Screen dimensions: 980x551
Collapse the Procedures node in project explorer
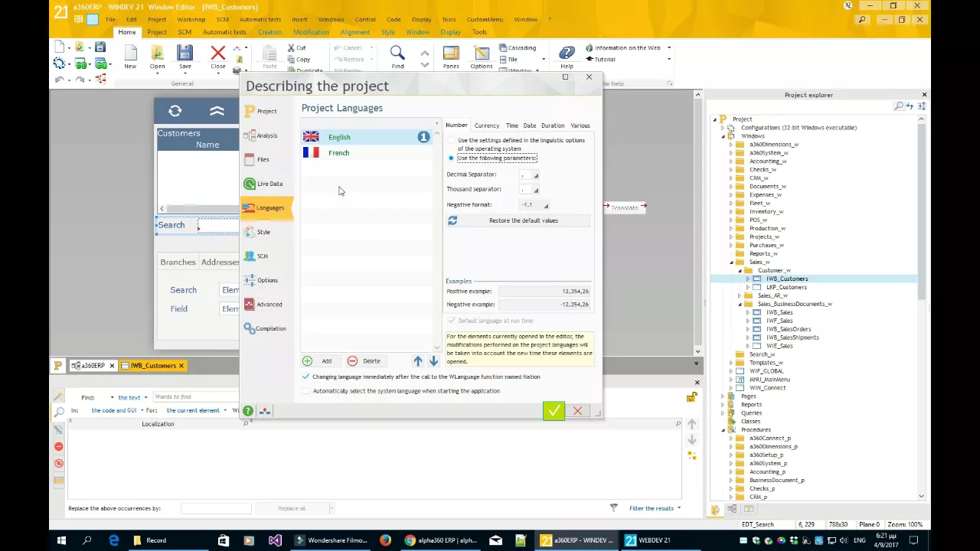click(x=723, y=429)
